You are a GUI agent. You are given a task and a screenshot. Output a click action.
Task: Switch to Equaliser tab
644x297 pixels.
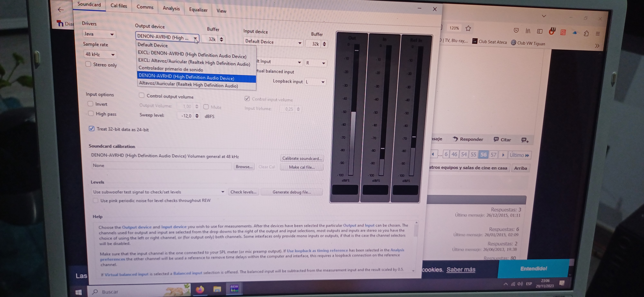(x=198, y=10)
